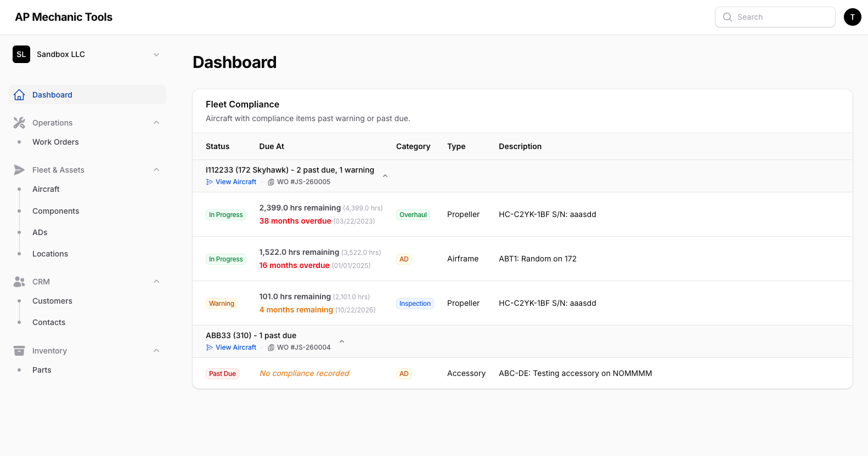The image size is (868, 456).
Task: Click the plane icon beside ABB33 View Aircraft
Action: pos(210,347)
